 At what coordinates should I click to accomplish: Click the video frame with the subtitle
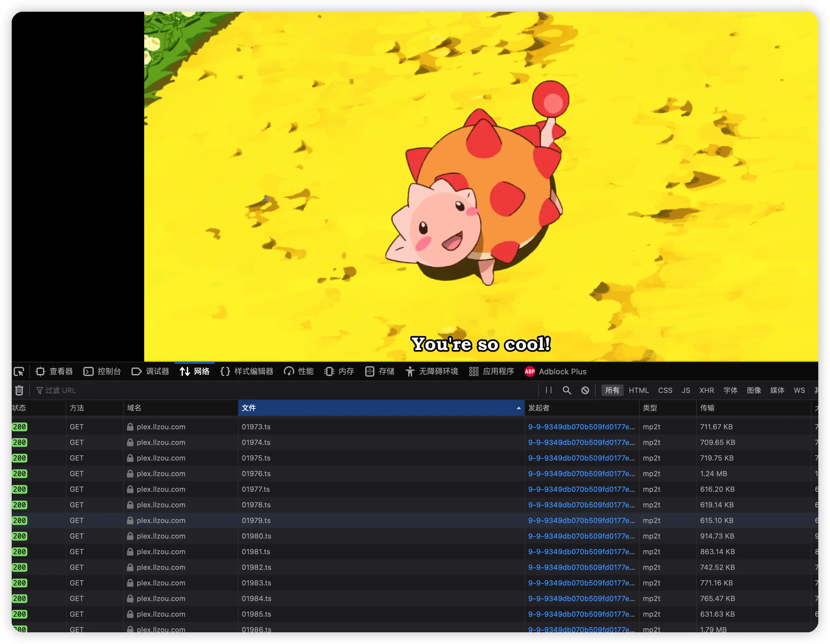[481, 186]
